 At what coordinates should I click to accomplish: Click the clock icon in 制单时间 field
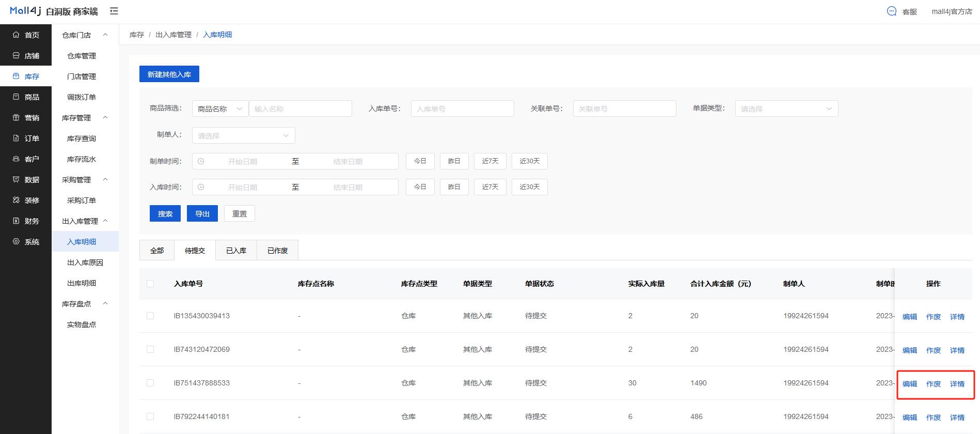(201, 161)
